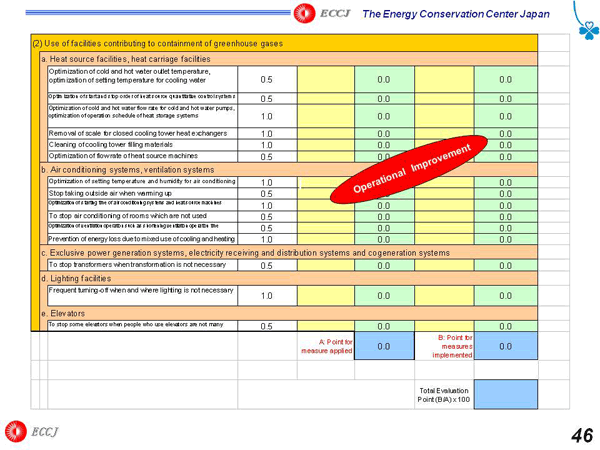Click weight 0.5 in stop transformers row
The image size is (600, 450).
click(x=267, y=266)
